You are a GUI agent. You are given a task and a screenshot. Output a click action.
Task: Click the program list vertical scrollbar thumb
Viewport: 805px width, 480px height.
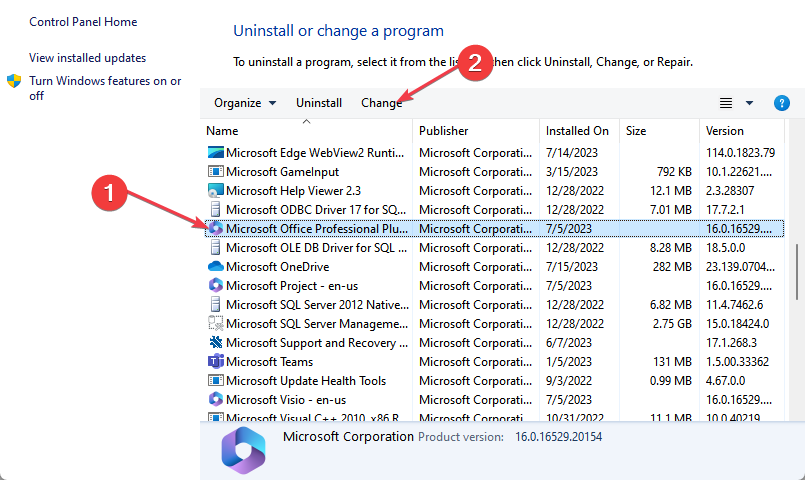(x=797, y=272)
